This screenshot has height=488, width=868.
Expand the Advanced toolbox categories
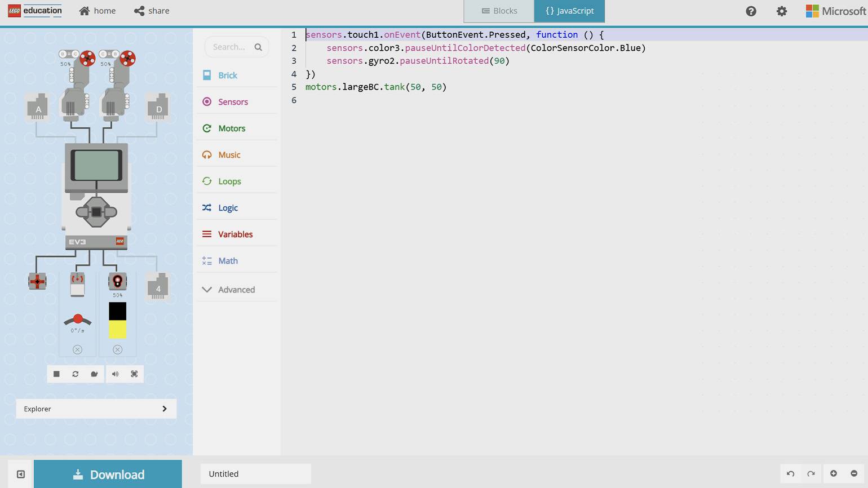(236, 290)
